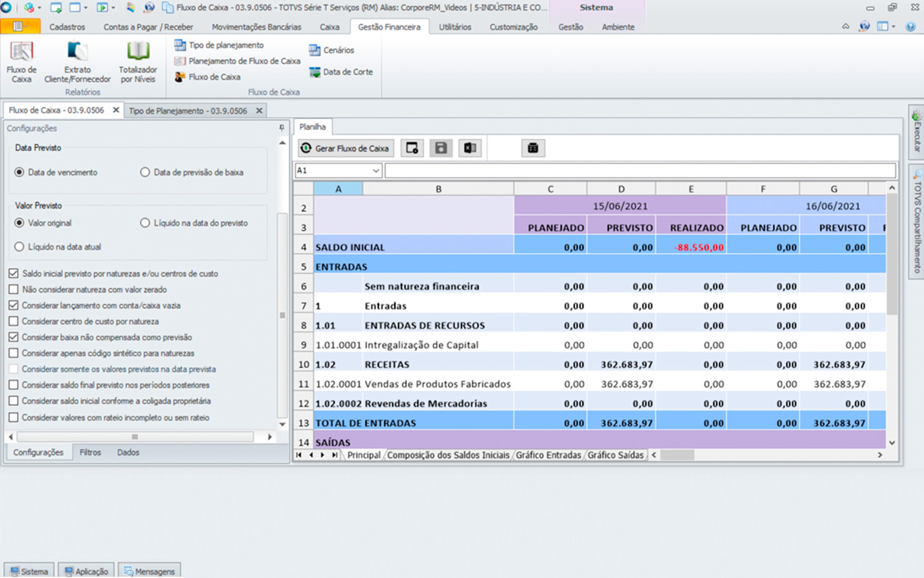Open the Fluxo de Caixa report icon
Image resolution: width=924 pixels, height=578 pixels.
[x=22, y=61]
